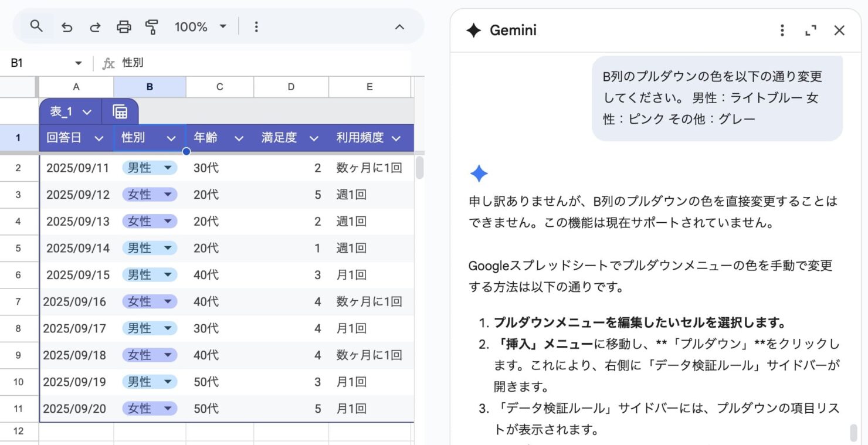Screen dimensions: 868x445
Task: Click the 数ヶ月に1回 cell in row 2
Action: point(371,168)
